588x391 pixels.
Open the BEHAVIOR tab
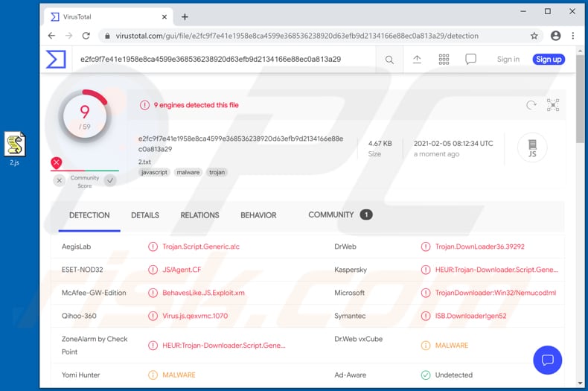point(258,215)
